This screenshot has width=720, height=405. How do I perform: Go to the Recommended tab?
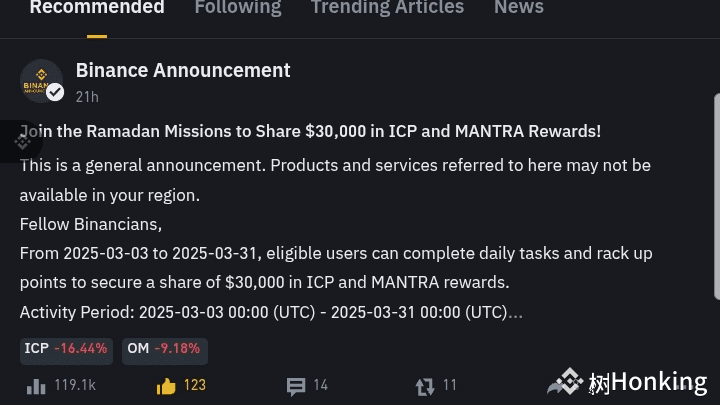pos(97,8)
